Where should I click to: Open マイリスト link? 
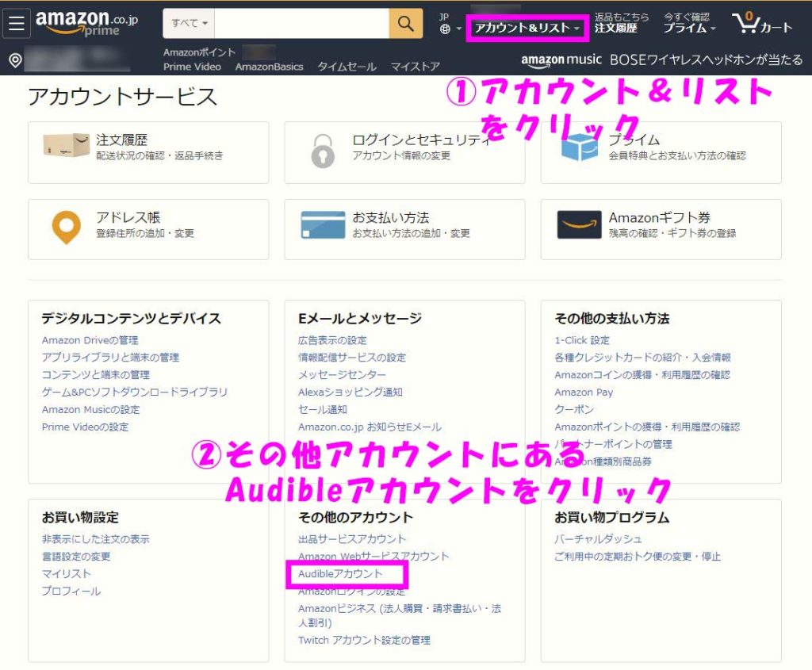(x=67, y=574)
